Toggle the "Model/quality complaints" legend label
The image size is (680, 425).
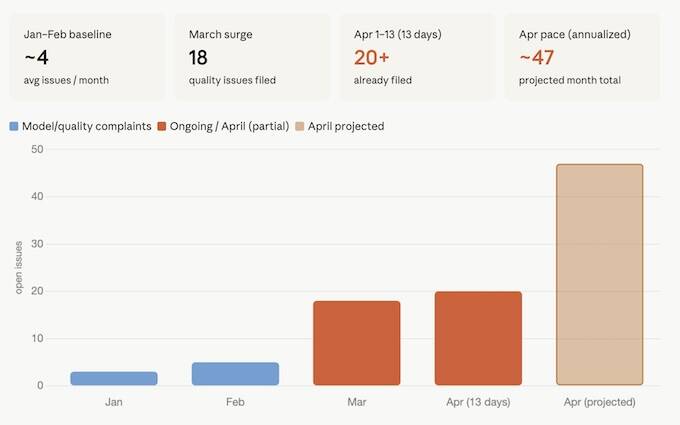click(87, 126)
